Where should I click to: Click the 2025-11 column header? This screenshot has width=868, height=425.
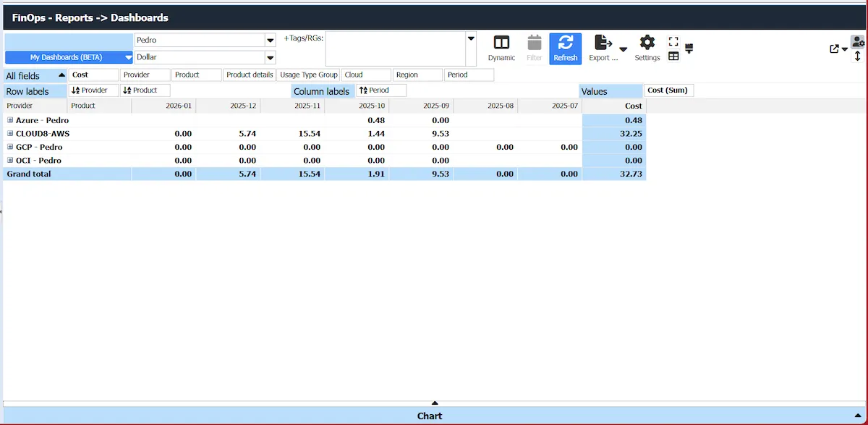click(x=292, y=106)
